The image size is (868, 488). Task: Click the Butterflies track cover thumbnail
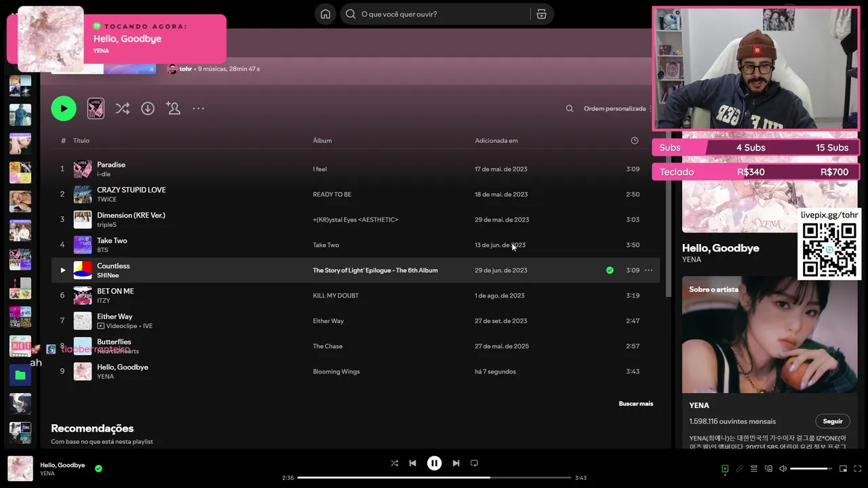click(83, 346)
